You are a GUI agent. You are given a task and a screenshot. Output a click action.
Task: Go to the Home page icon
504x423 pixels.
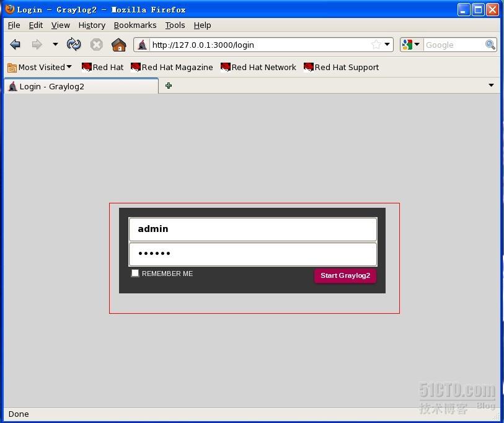[x=118, y=45]
